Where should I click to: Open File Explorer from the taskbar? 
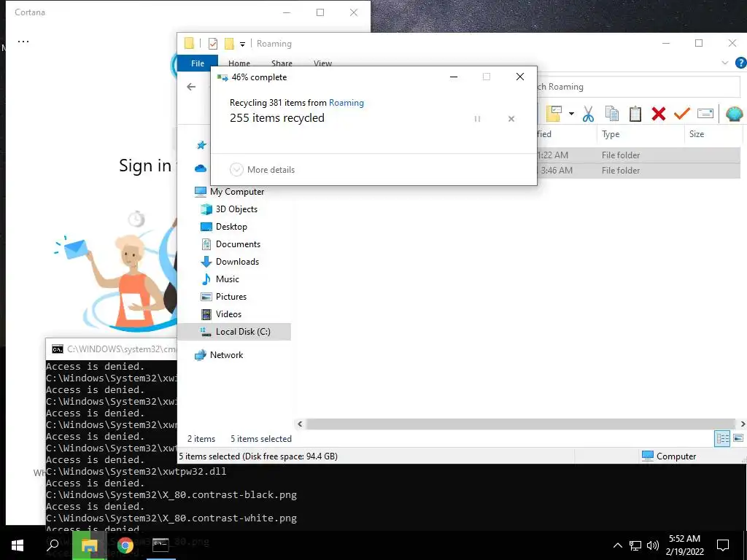tap(88, 545)
